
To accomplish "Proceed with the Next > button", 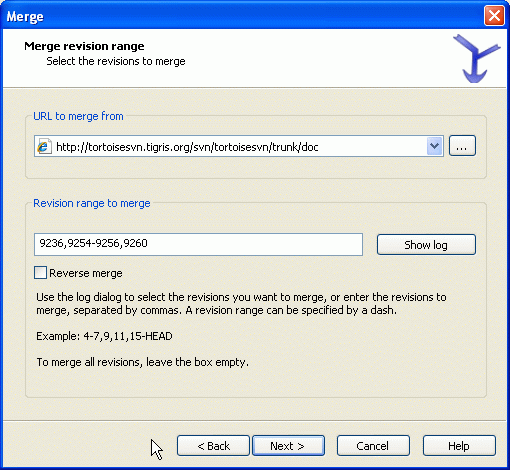I will 288,446.
